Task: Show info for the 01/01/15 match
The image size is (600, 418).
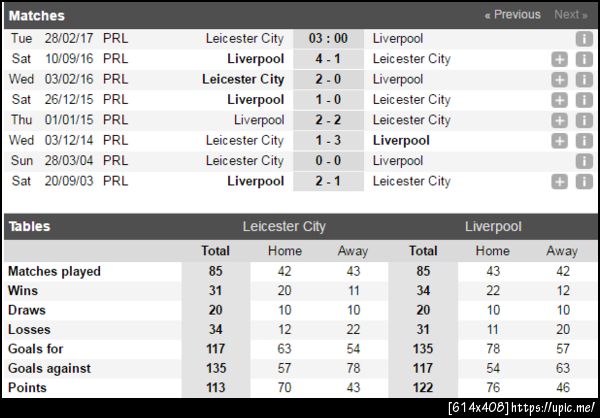Action: (584, 120)
